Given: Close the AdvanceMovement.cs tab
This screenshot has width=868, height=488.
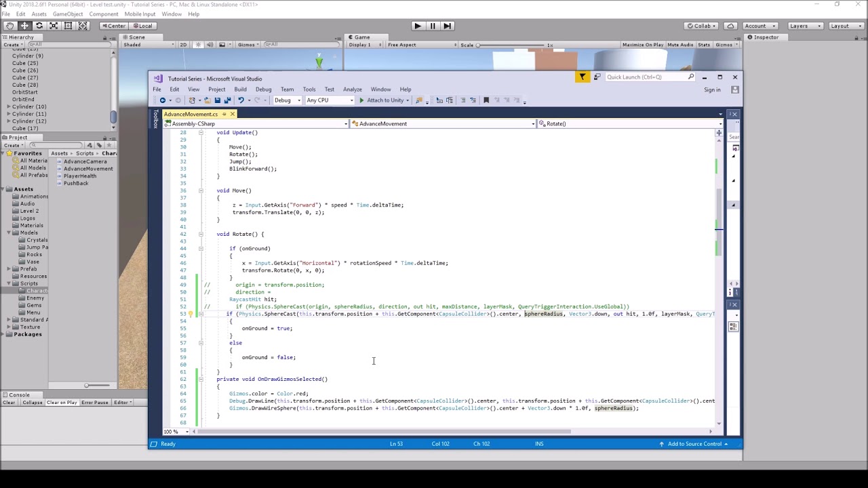Looking at the screenshot, I should click(x=232, y=114).
